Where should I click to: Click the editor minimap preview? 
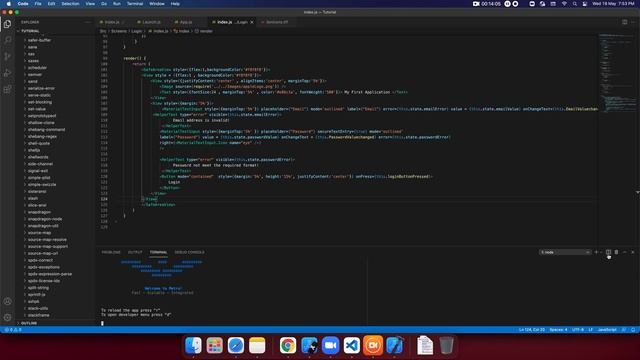[616, 73]
